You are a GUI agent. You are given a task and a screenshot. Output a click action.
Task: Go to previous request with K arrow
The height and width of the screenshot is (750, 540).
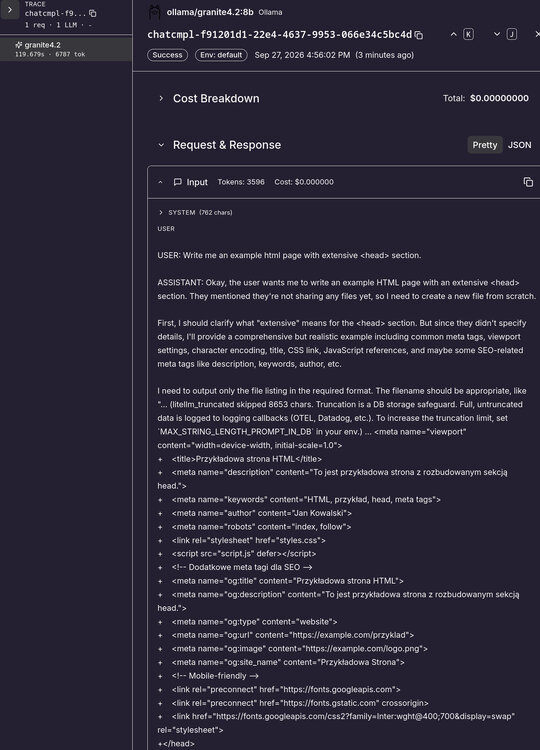pyautogui.click(x=453, y=34)
